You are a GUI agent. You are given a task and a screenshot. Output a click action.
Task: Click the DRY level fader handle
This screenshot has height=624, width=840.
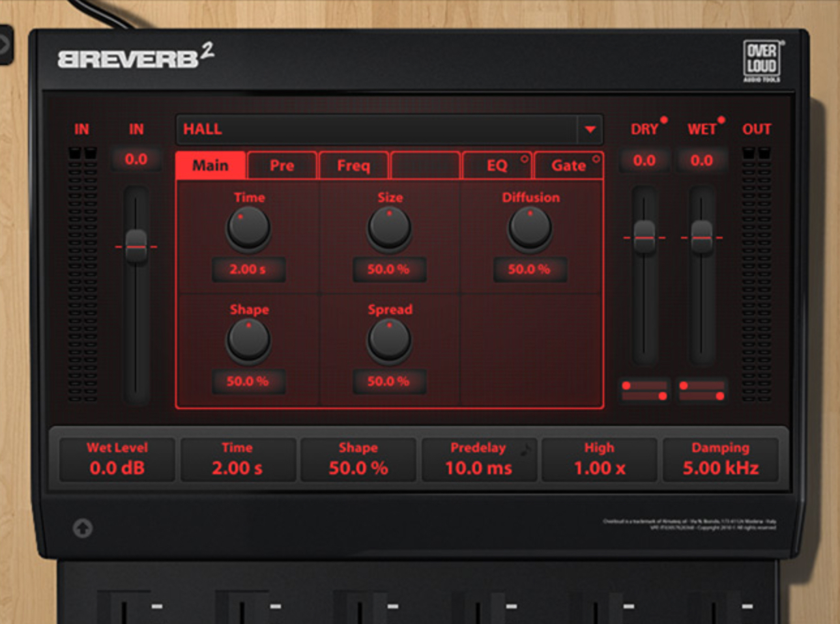pyautogui.click(x=644, y=238)
